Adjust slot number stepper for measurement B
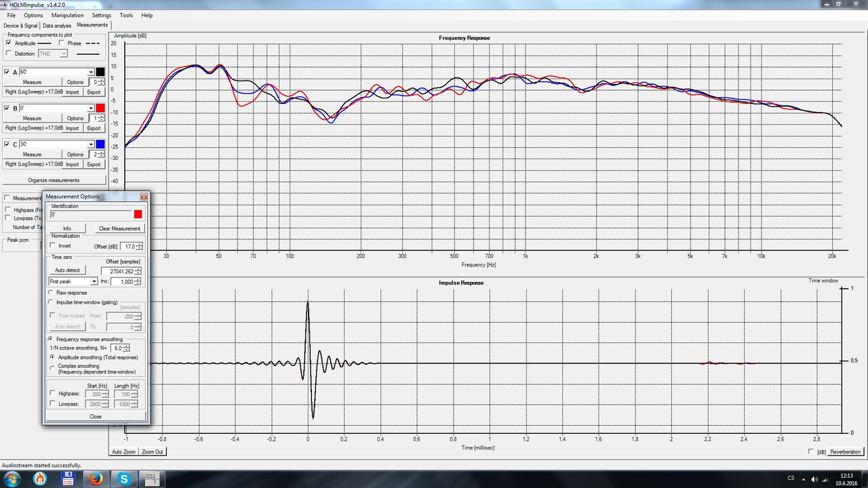 pos(102,118)
